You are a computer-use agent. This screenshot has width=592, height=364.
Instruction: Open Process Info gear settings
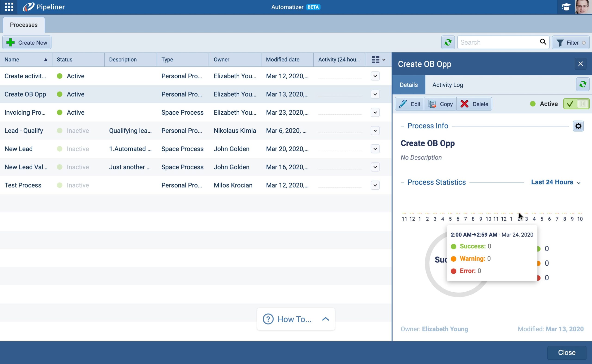pyautogui.click(x=578, y=126)
